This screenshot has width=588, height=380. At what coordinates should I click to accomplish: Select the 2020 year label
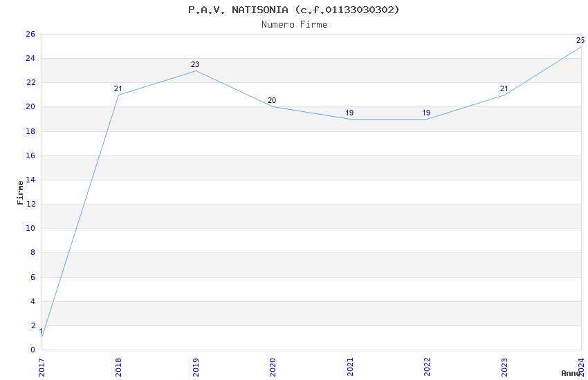tap(273, 368)
